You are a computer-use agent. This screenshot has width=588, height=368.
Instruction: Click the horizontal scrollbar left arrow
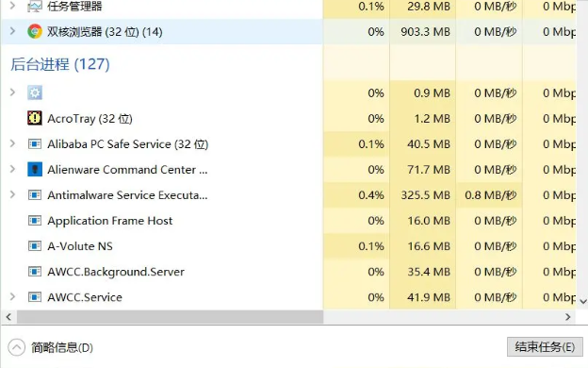(8, 317)
